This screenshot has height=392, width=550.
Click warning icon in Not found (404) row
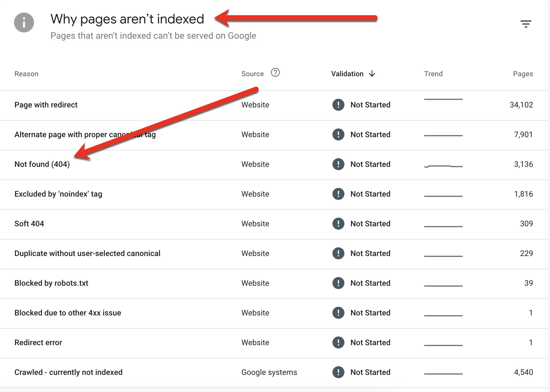(338, 164)
